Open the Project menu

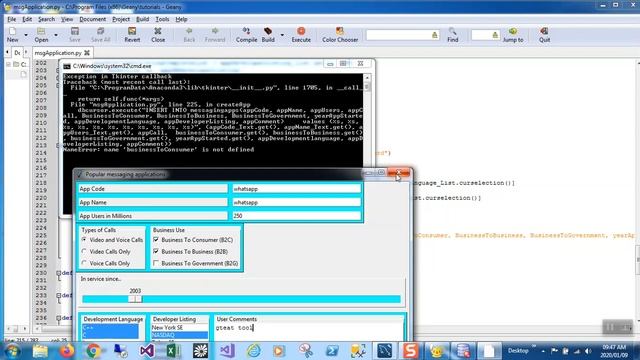[121, 19]
